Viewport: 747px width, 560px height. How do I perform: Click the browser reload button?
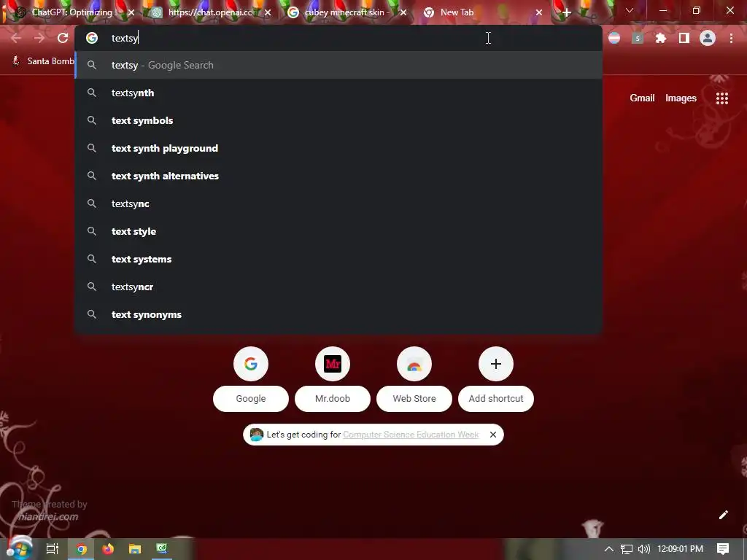(63, 38)
